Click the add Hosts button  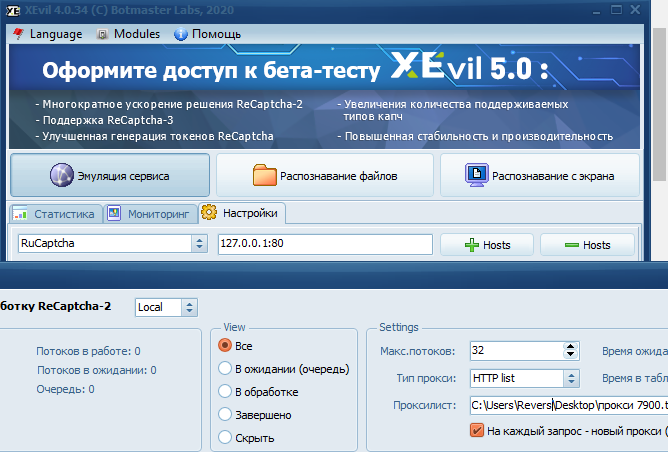point(487,245)
